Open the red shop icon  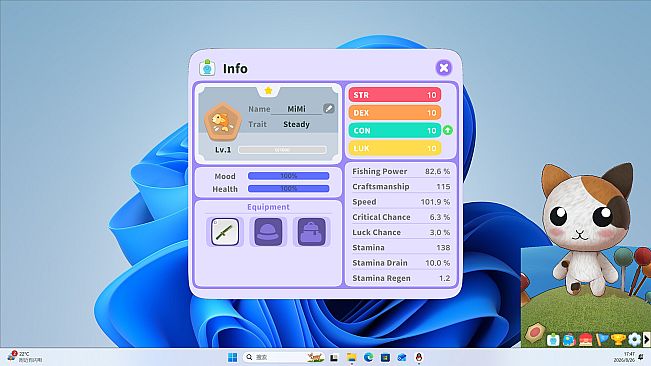pyautogui.click(x=585, y=340)
